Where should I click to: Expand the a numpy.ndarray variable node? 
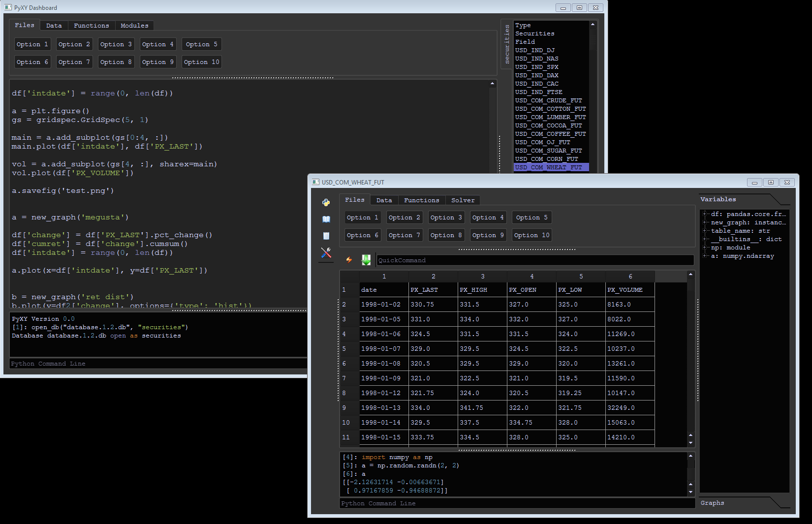click(x=705, y=256)
